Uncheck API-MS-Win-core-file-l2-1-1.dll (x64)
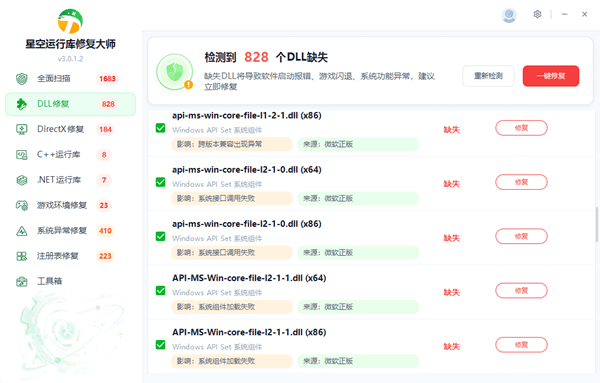This screenshot has width=600, height=383. (160, 291)
